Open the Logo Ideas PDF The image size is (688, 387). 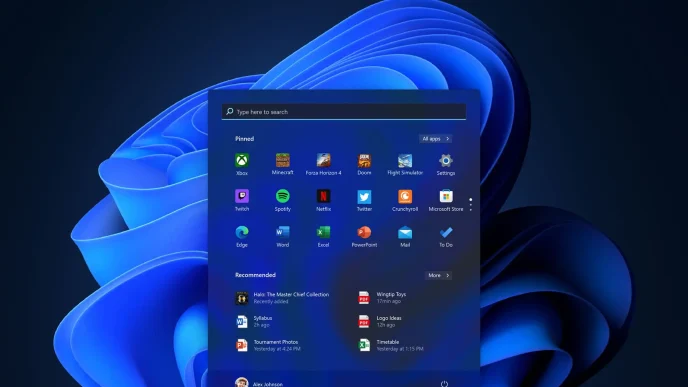[x=380, y=322]
